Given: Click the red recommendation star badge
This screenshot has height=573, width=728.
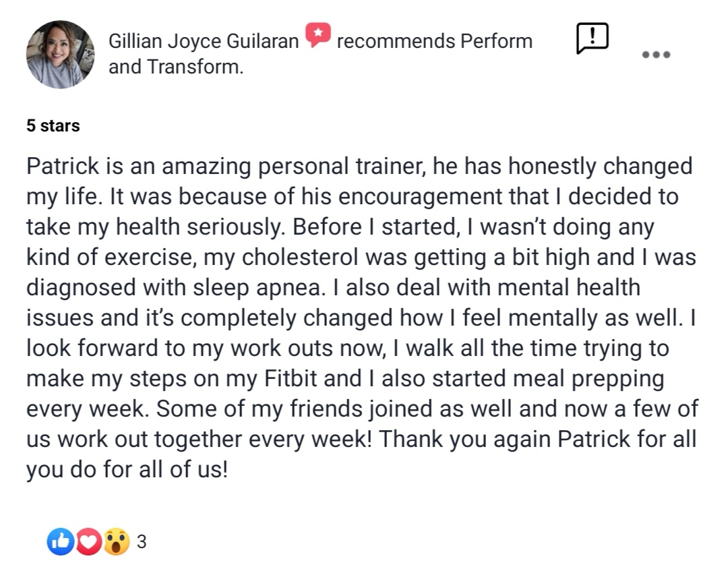Looking at the screenshot, I should coord(317,35).
